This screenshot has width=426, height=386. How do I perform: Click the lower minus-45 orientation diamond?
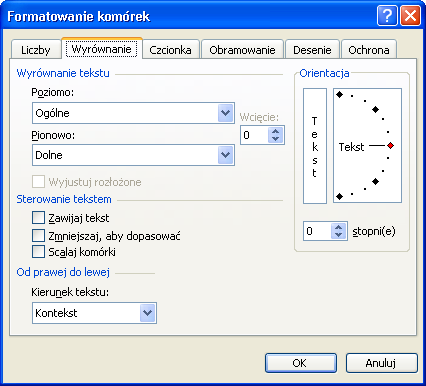click(375, 182)
